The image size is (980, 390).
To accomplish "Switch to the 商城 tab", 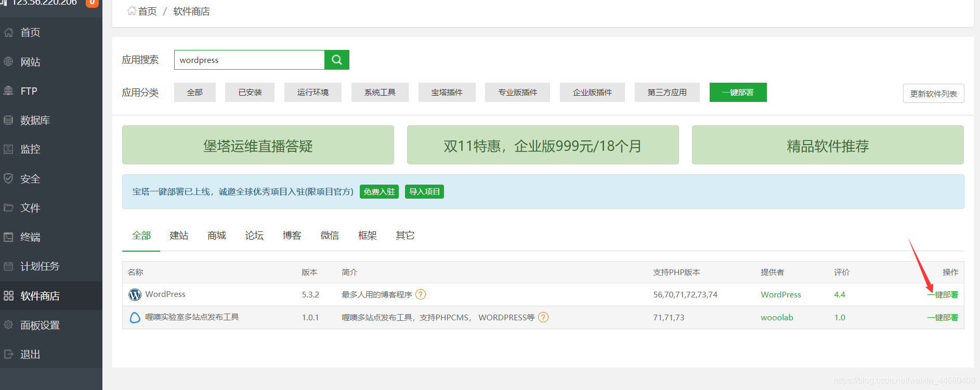I will [217, 236].
